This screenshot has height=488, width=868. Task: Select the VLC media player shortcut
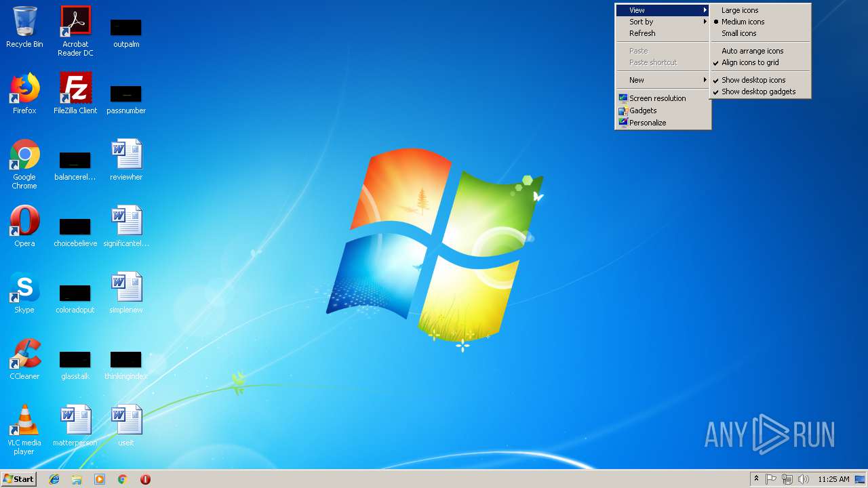(24, 430)
